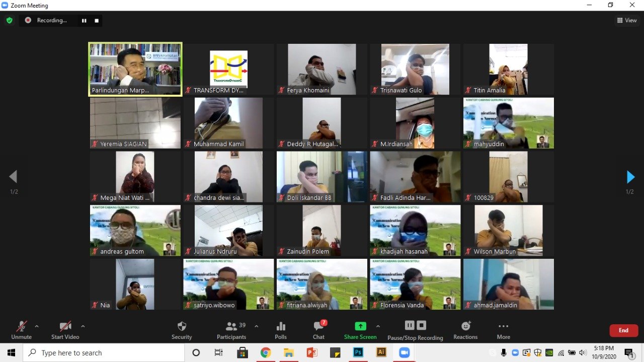Open the View layout menu
The width and height of the screenshot is (644, 362).
point(627,20)
